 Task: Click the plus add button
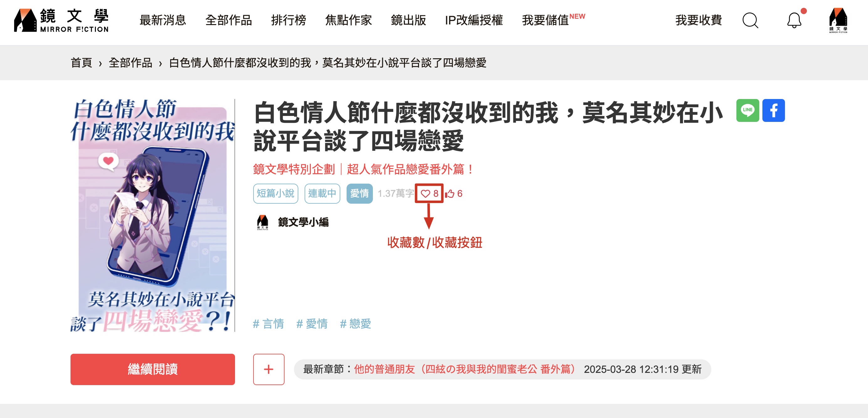click(269, 369)
